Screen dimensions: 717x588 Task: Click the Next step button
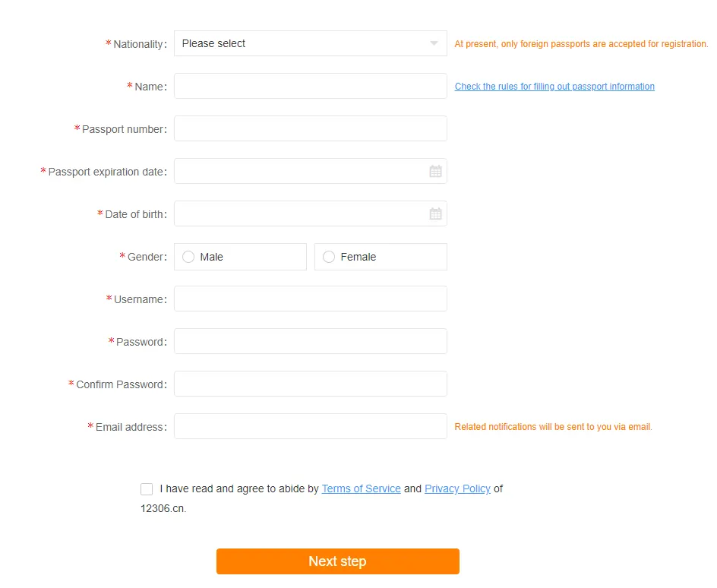point(337,561)
